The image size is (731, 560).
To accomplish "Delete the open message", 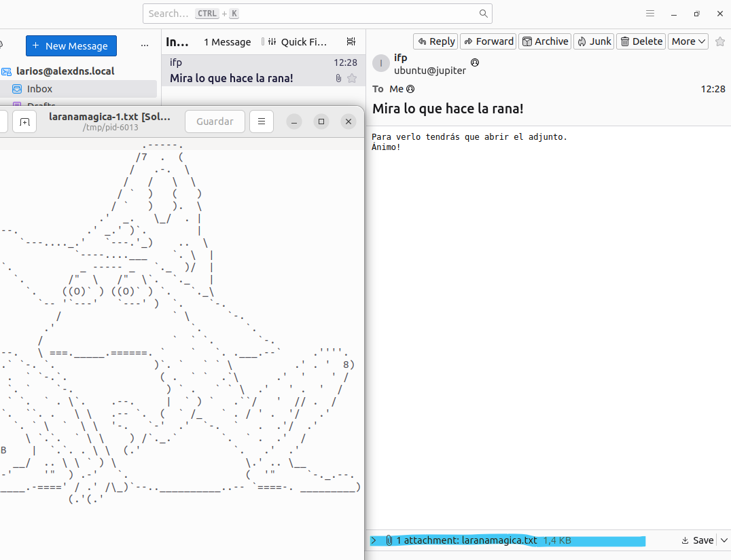I will (641, 41).
